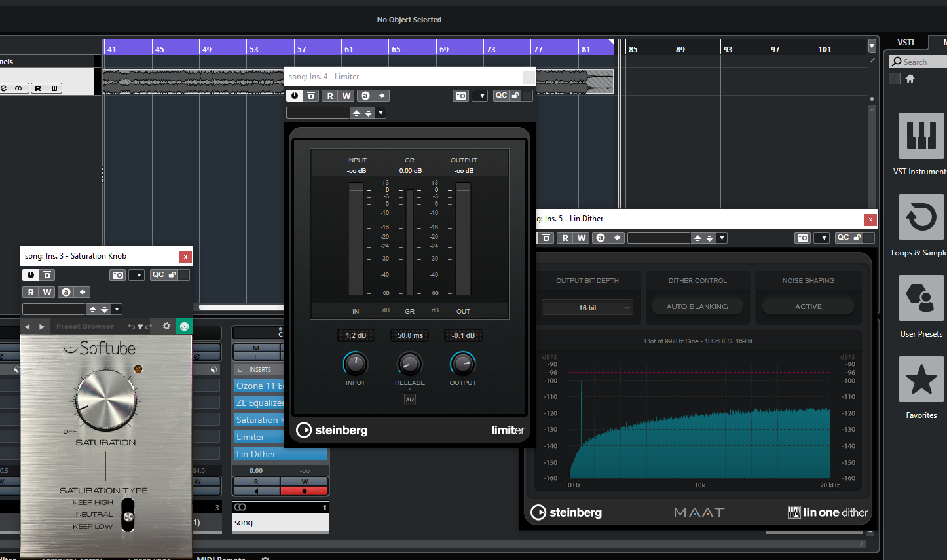Image resolution: width=947 pixels, height=560 pixels.
Task: Open the Output Bit Depth 16 bit dropdown
Action: 587,308
